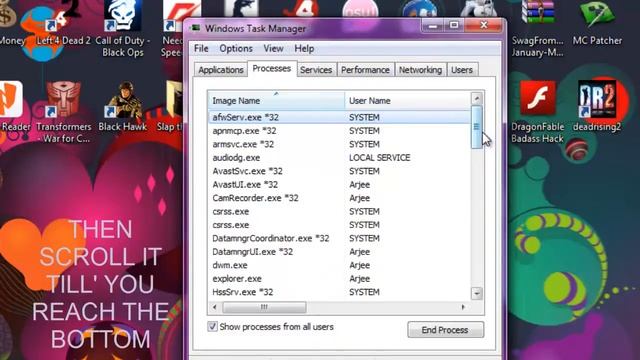Image resolution: width=640 pixels, height=360 pixels.
Task: Click LOCAL SERVICE user name cell
Action: 380,158
